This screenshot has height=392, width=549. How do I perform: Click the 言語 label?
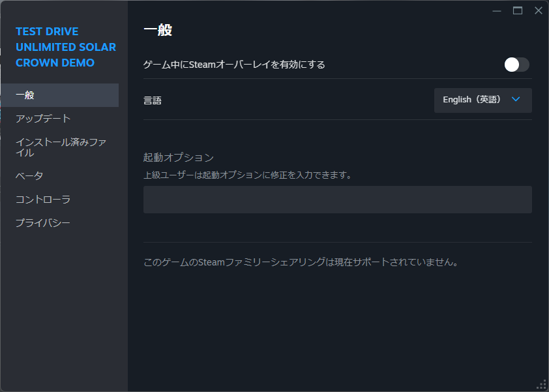pos(153,100)
